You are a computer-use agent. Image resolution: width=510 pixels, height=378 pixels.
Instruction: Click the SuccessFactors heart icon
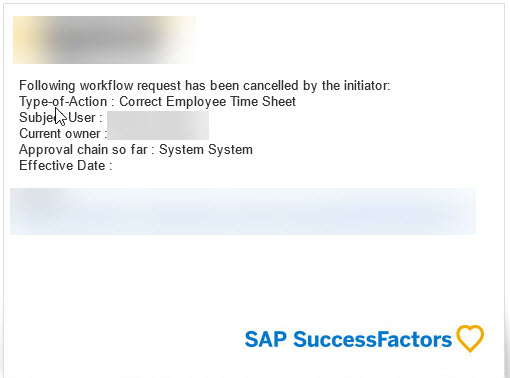(x=470, y=338)
